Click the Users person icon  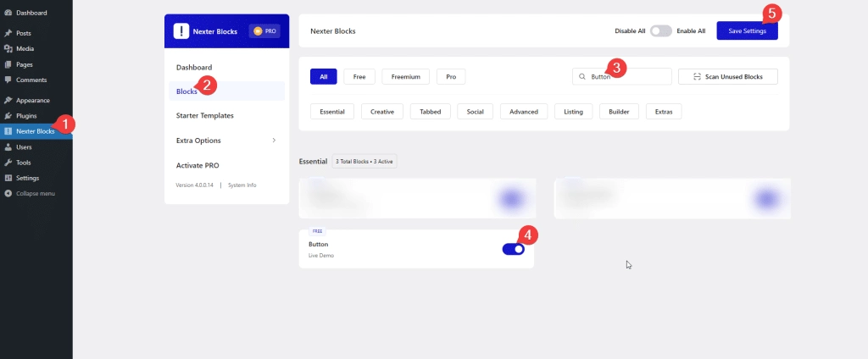pos(8,147)
